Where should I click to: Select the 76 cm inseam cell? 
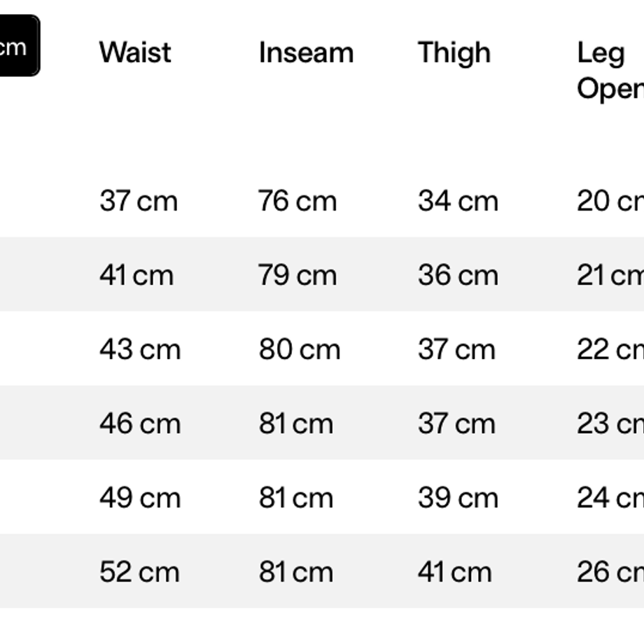pyautogui.click(x=297, y=201)
